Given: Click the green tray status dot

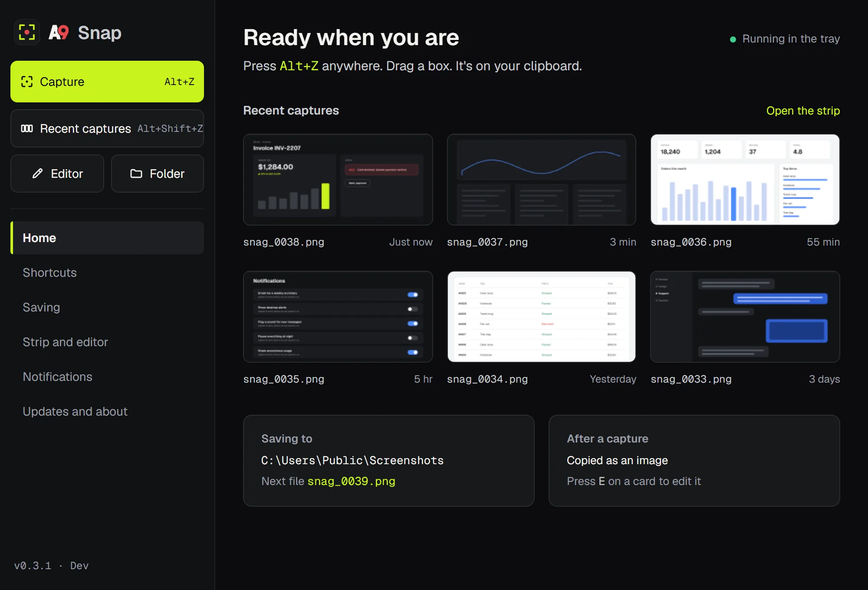Looking at the screenshot, I should point(733,39).
